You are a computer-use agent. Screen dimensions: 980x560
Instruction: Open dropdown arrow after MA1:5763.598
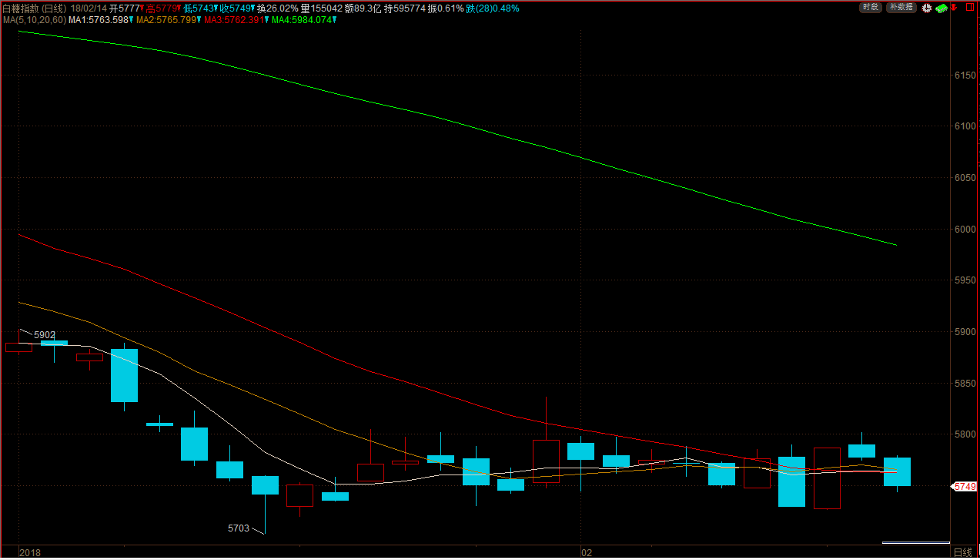click(131, 19)
